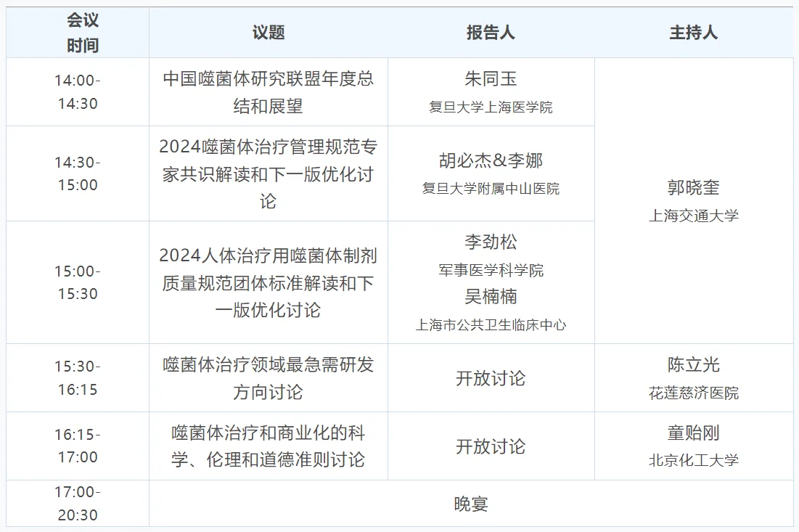Click affiliation 北京化工大学
Screen dimensions: 799x532
coord(694,461)
